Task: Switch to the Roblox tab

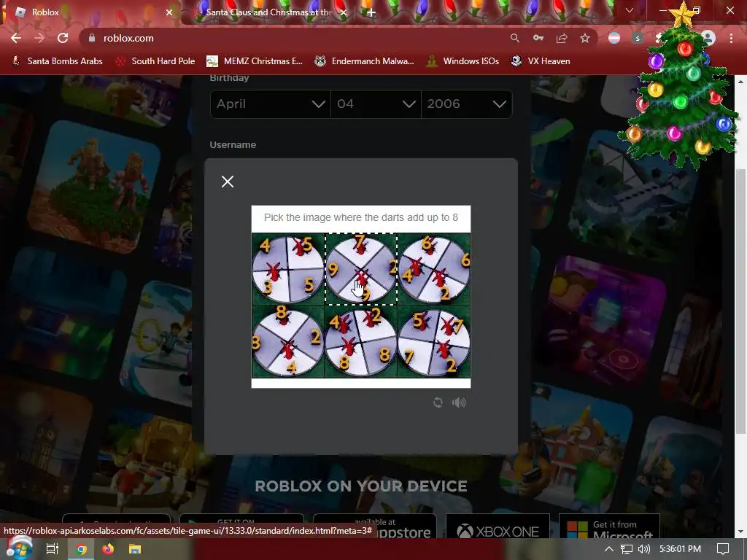Action: 90,12
